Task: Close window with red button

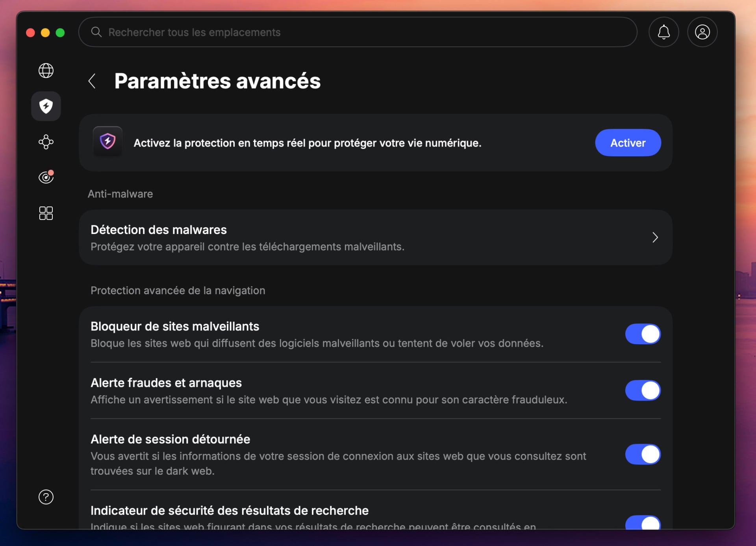Action: 31,32
